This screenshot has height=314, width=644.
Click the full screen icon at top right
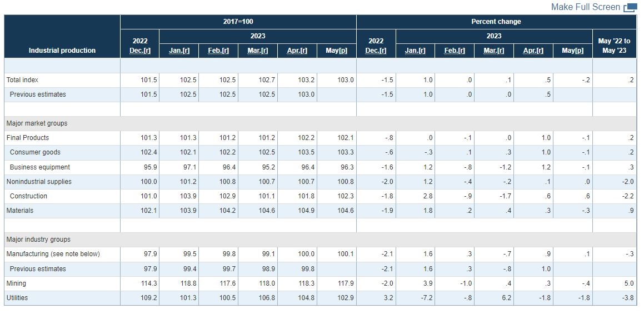(x=630, y=7)
